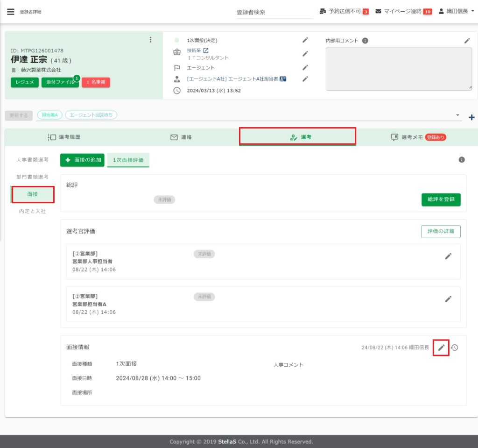Viewport: 478px width, 448px height.
Task: Click the 総評を登録 button
Action: tap(441, 199)
